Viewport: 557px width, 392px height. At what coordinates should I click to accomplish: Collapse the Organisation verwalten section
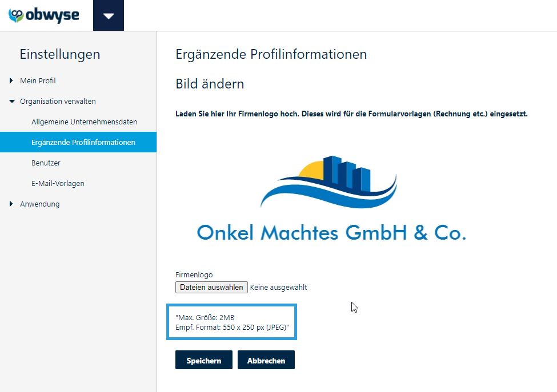12,101
